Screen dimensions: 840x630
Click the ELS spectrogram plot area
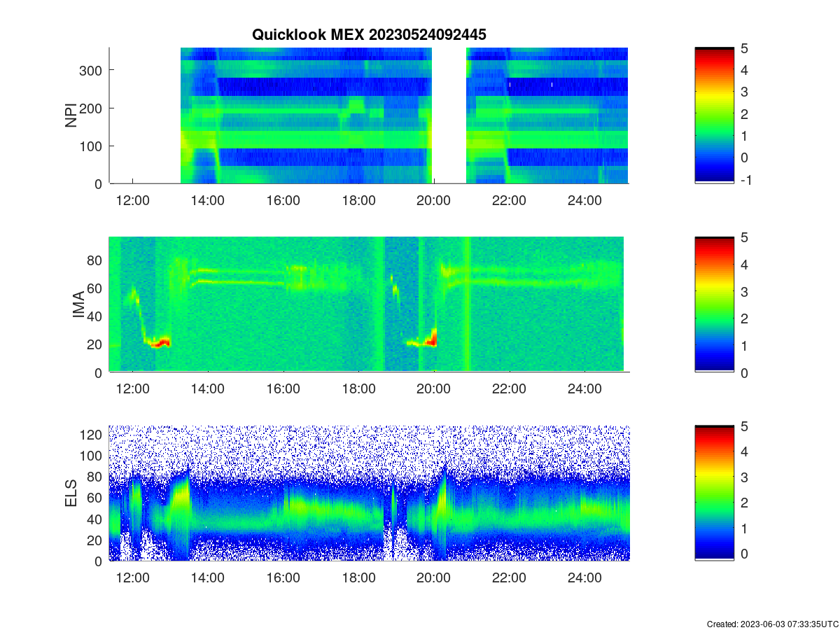pyautogui.click(x=369, y=493)
